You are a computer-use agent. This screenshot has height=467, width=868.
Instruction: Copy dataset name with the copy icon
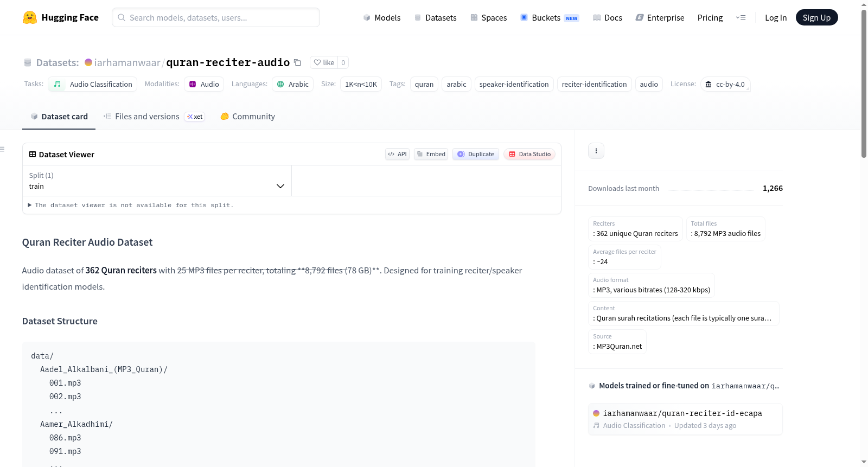point(297,62)
